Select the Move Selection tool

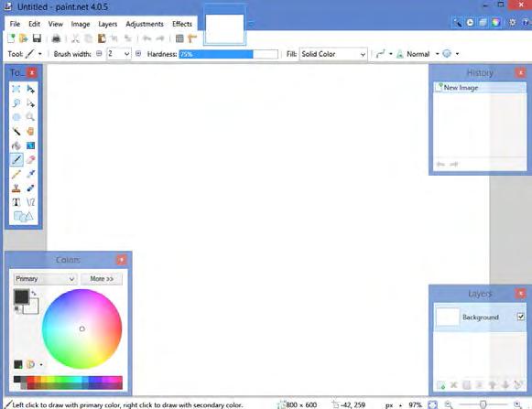(30, 103)
